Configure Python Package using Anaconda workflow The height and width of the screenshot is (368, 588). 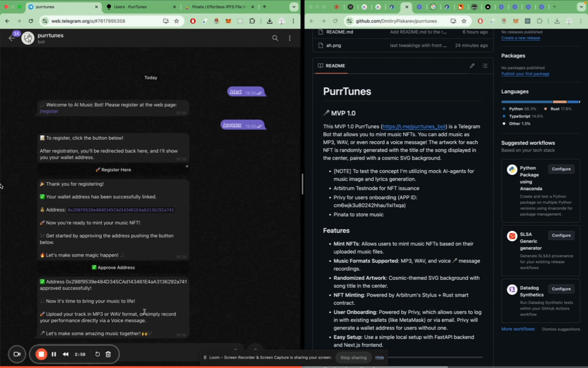pos(561,169)
